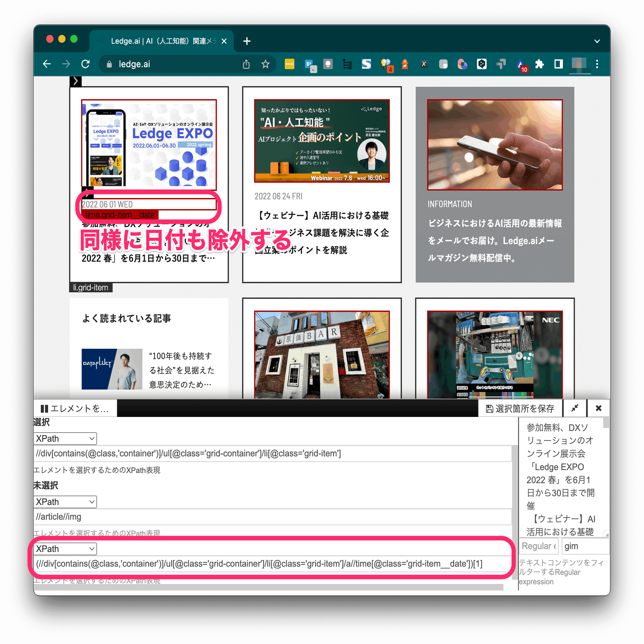Open the Ledge EXPO article thumbnail
This screenshot has width=644, height=644.
[x=149, y=145]
